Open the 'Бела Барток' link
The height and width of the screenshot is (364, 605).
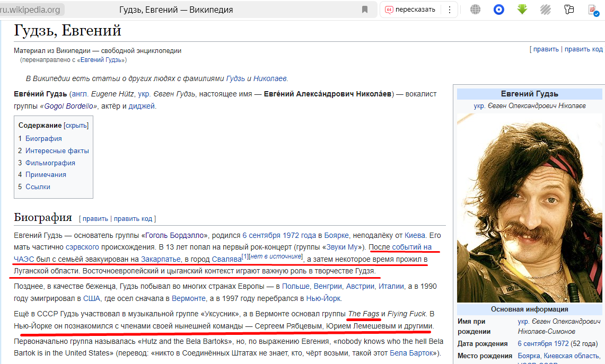(x=413, y=353)
